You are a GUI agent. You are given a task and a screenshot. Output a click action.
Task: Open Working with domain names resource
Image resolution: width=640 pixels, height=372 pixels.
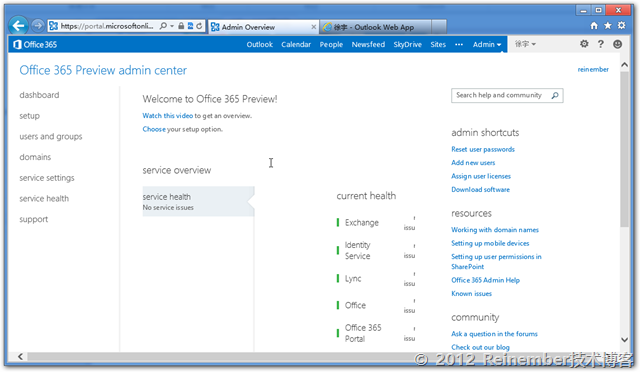pos(495,230)
